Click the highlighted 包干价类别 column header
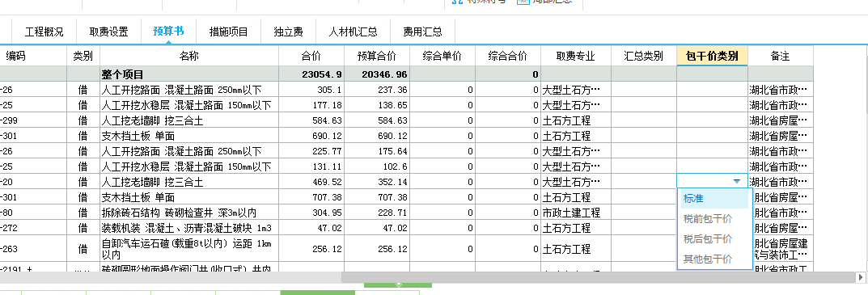The height and width of the screenshot is (295, 868). click(x=712, y=56)
